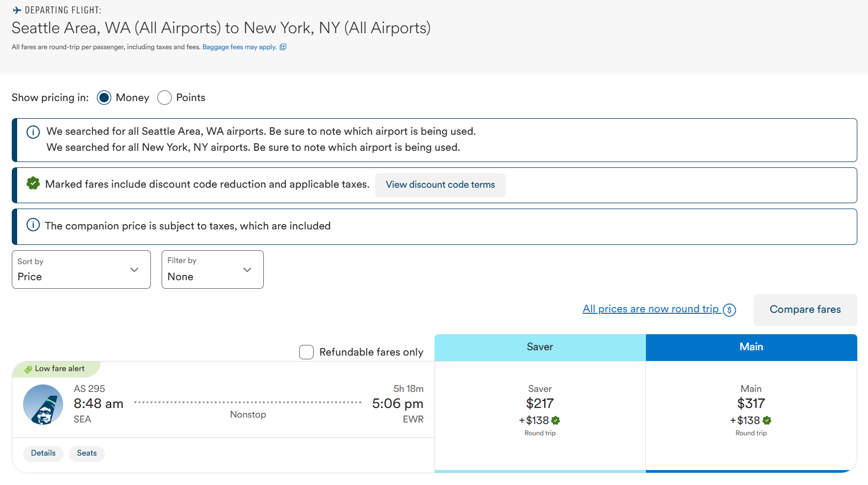Image resolution: width=868 pixels, height=485 pixels.
Task: Select the Money pricing radio button
Action: [x=103, y=98]
